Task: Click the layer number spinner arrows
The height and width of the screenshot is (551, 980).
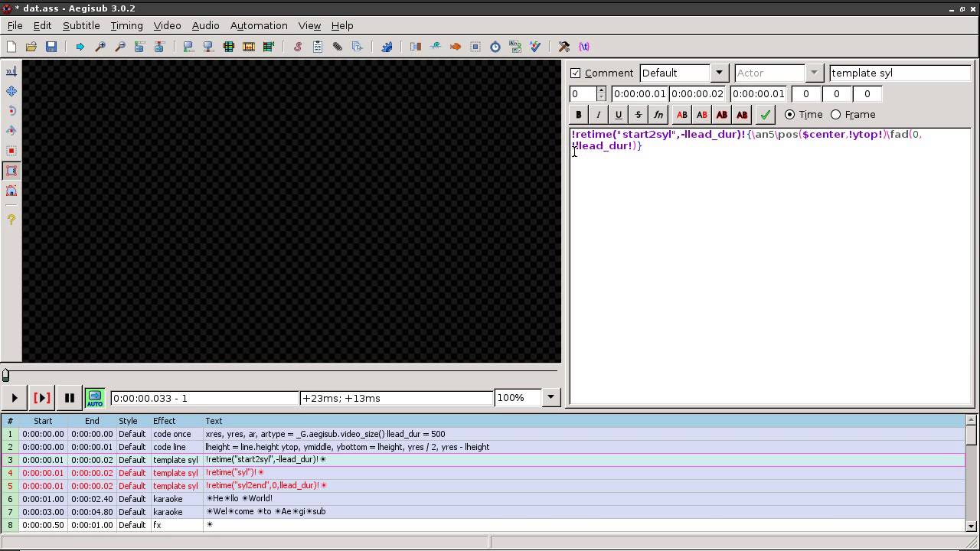Action: (601, 93)
